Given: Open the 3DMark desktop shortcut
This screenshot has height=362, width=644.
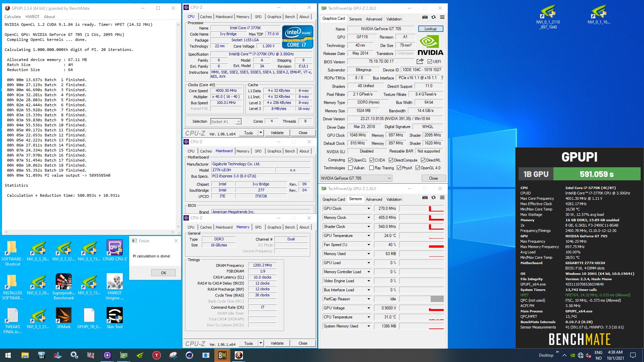Looking at the screenshot, I should coord(63,318).
